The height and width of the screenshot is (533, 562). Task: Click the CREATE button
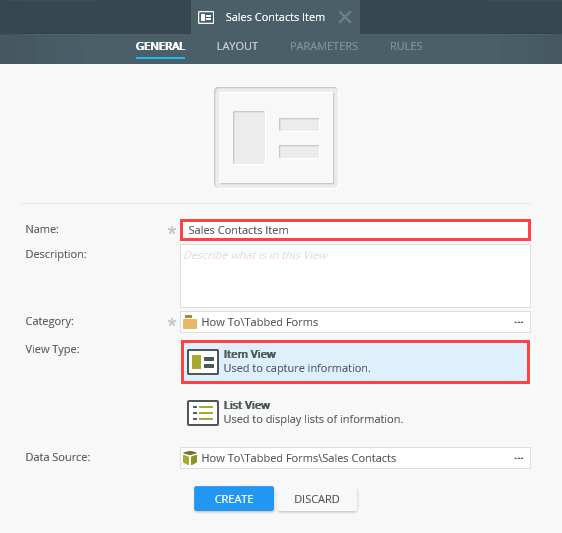[x=234, y=499]
